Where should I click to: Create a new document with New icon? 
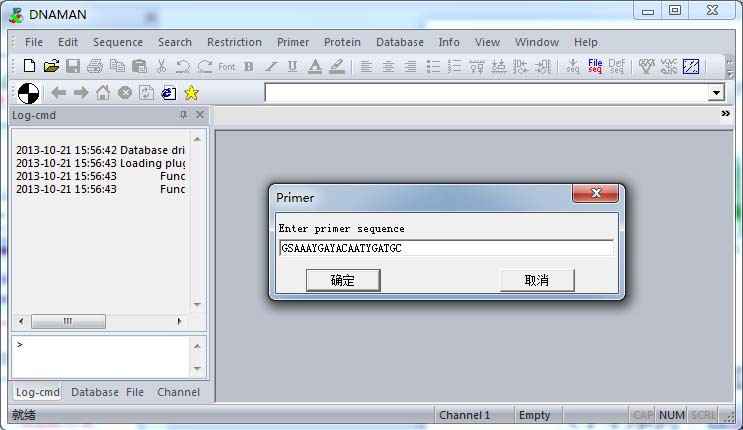coord(29,66)
